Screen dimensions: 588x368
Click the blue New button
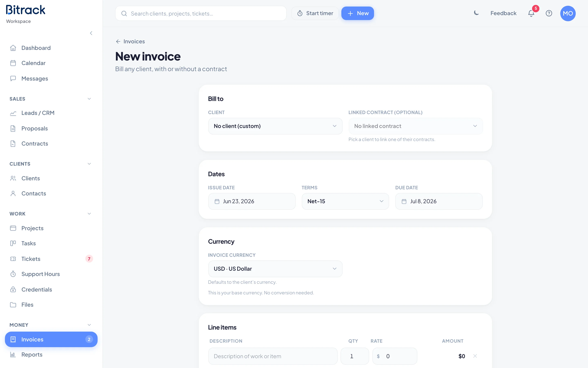358,13
